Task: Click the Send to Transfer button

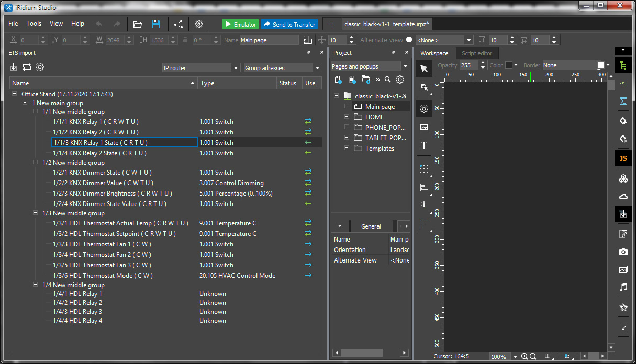Action: pyautogui.click(x=289, y=24)
